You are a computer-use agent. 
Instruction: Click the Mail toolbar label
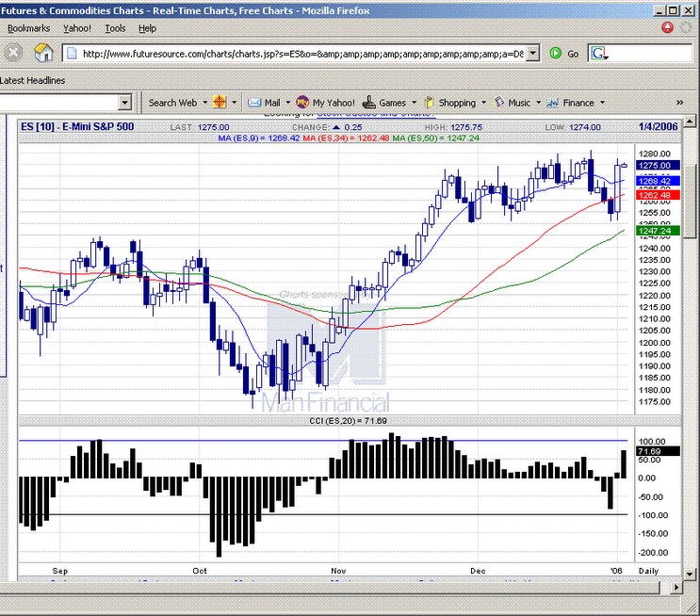[x=272, y=103]
